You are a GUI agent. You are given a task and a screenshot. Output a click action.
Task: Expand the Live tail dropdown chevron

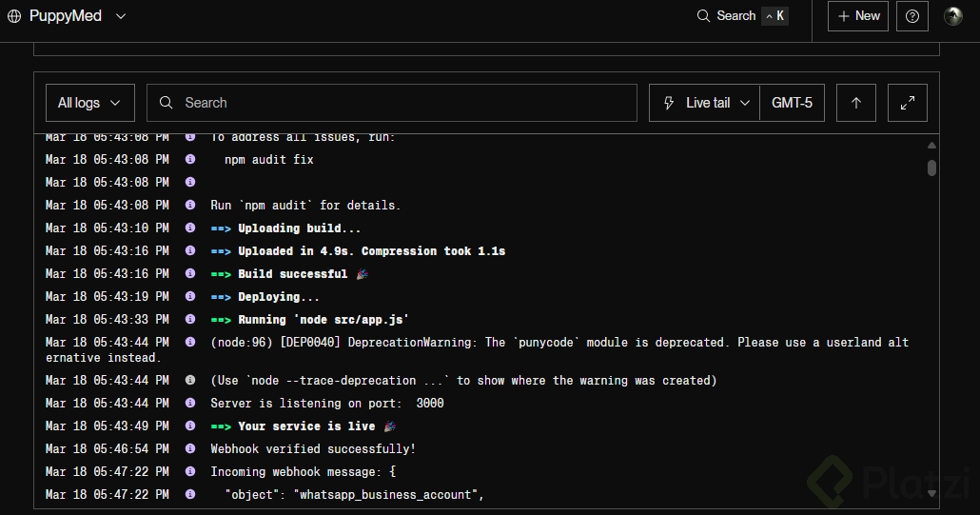coord(745,103)
